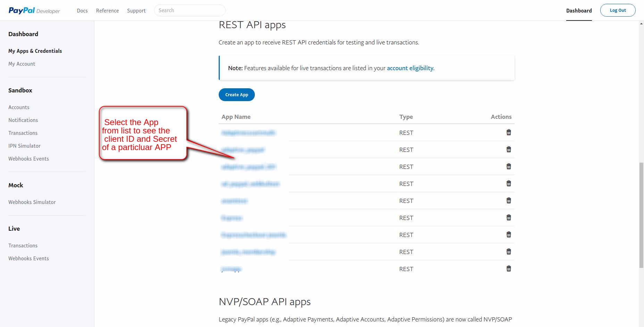The height and width of the screenshot is (327, 644).
Task: Open Transactions under Sandbox
Action: pos(23,133)
